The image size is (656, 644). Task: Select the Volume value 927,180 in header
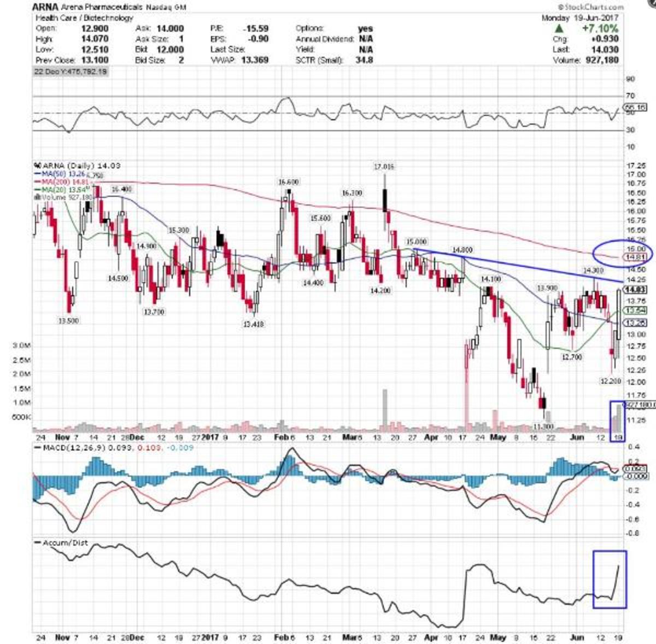coord(602,60)
